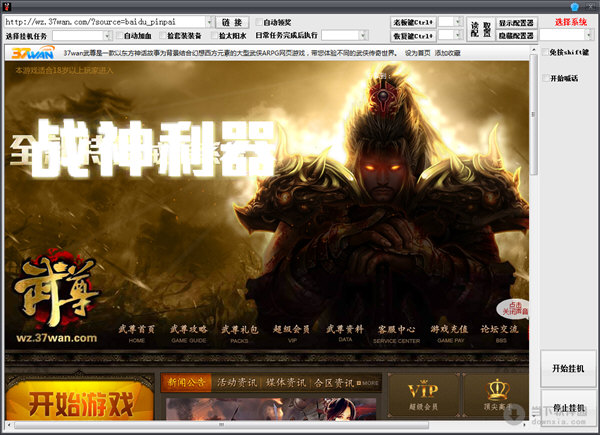Click the 链接 button next to URL

pyautogui.click(x=232, y=22)
